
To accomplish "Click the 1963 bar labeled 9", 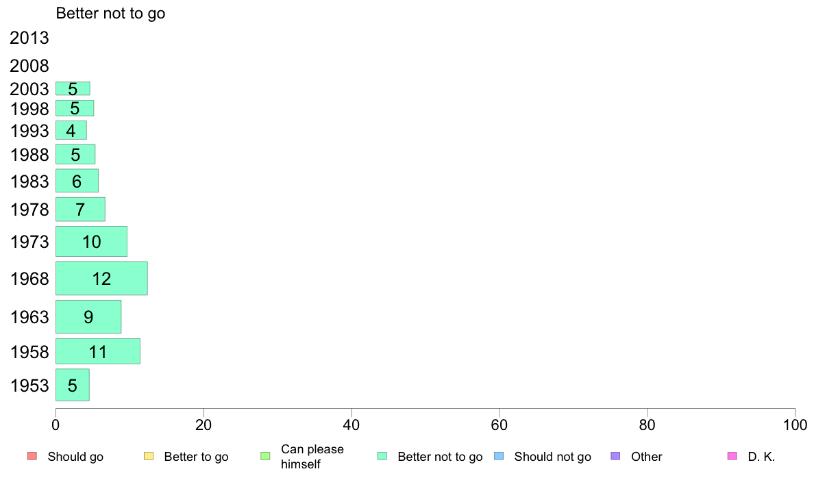I will tap(89, 316).
